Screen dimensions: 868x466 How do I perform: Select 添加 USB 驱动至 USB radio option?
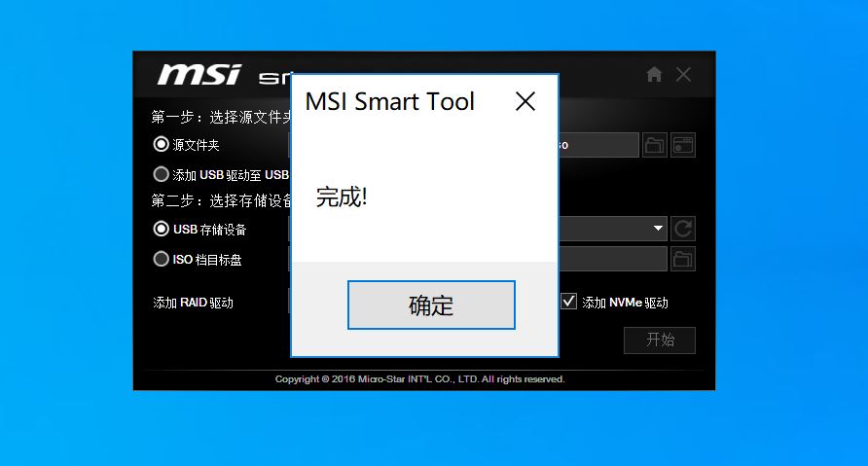pos(162,174)
